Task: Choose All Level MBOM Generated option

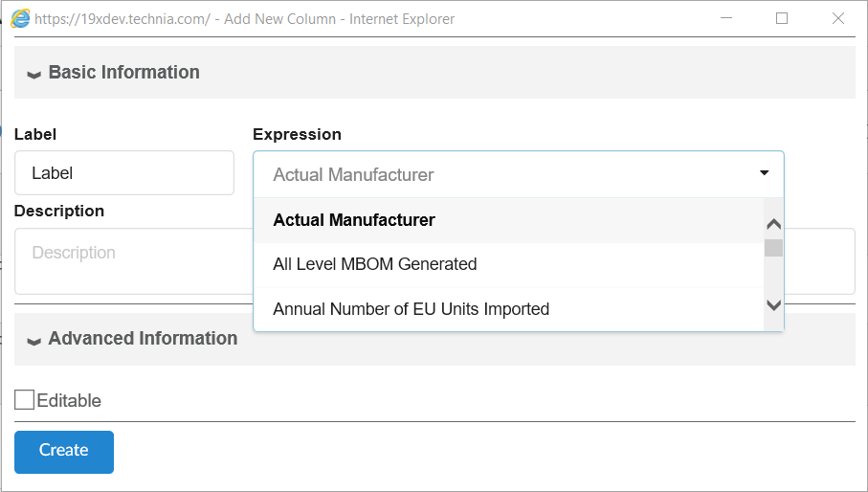Action: [374, 264]
